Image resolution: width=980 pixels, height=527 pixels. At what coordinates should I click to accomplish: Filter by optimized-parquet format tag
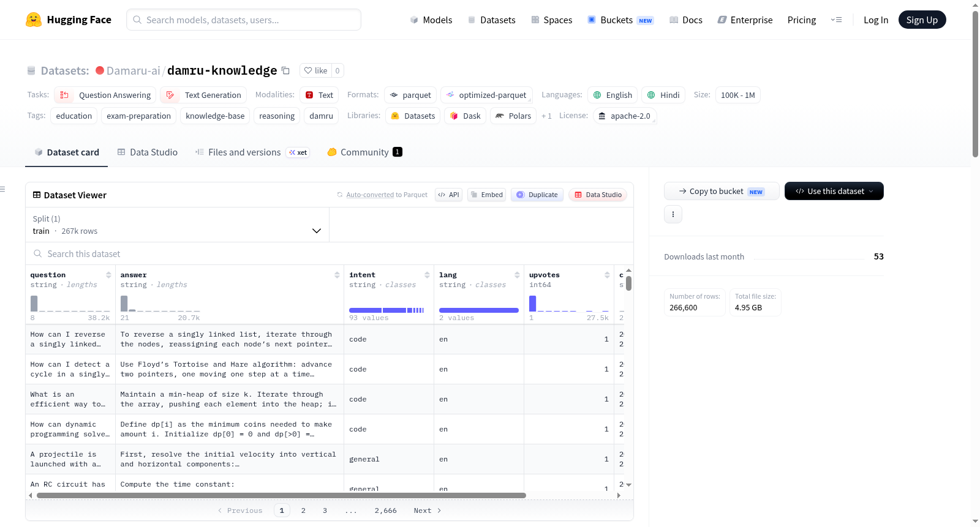(486, 95)
